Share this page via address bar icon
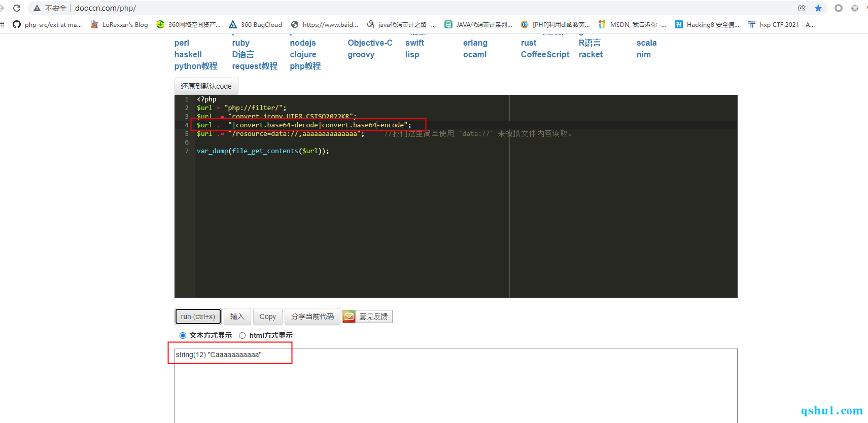868x423 pixels. [802, 8]
